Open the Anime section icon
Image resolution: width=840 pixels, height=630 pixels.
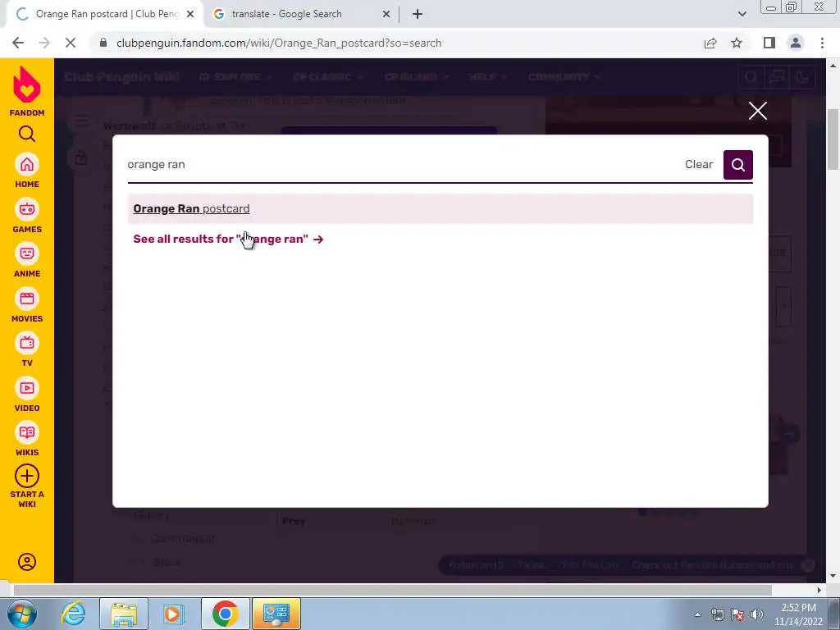pos(27,254)
